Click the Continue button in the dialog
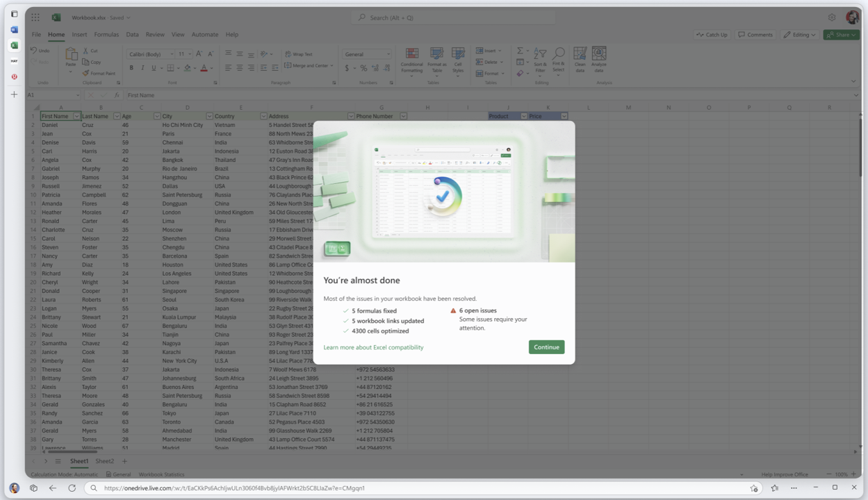868x500 pixels. coord(546,347)
